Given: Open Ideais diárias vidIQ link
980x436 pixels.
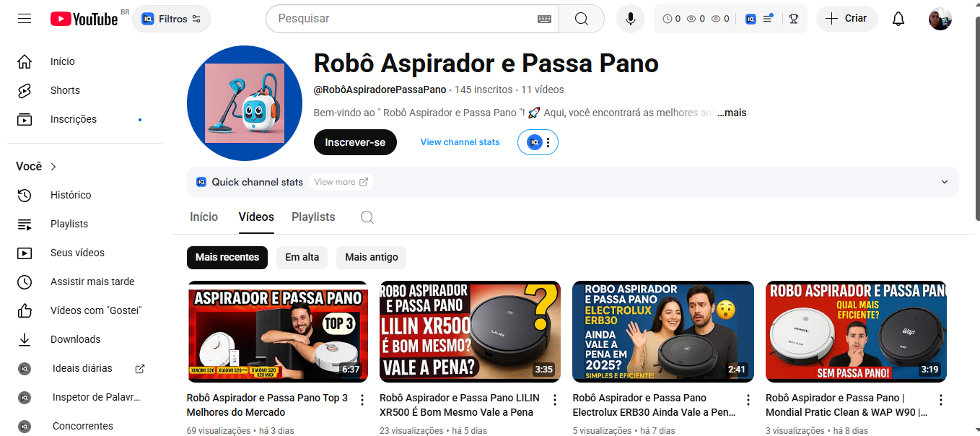Looking at the screenshot, I should (x=85, y=368).
